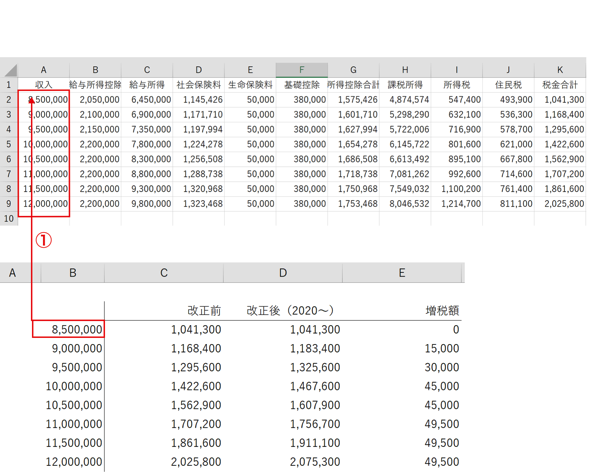Click the 収入 header cell

44,85
